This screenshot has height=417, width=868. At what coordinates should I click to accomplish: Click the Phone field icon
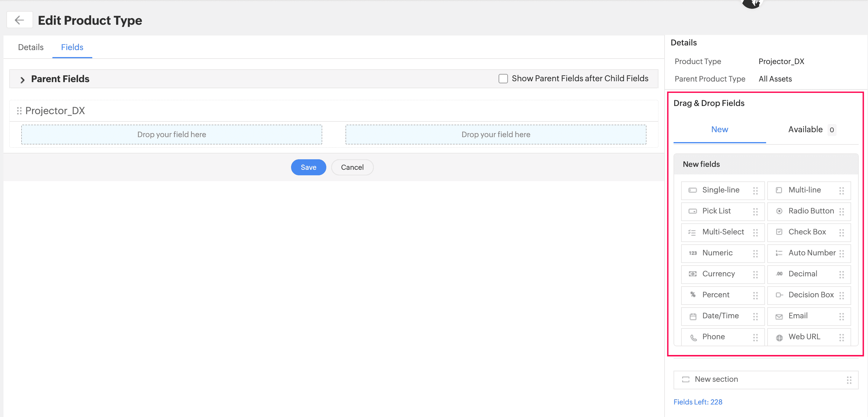[x=693, y=338]
